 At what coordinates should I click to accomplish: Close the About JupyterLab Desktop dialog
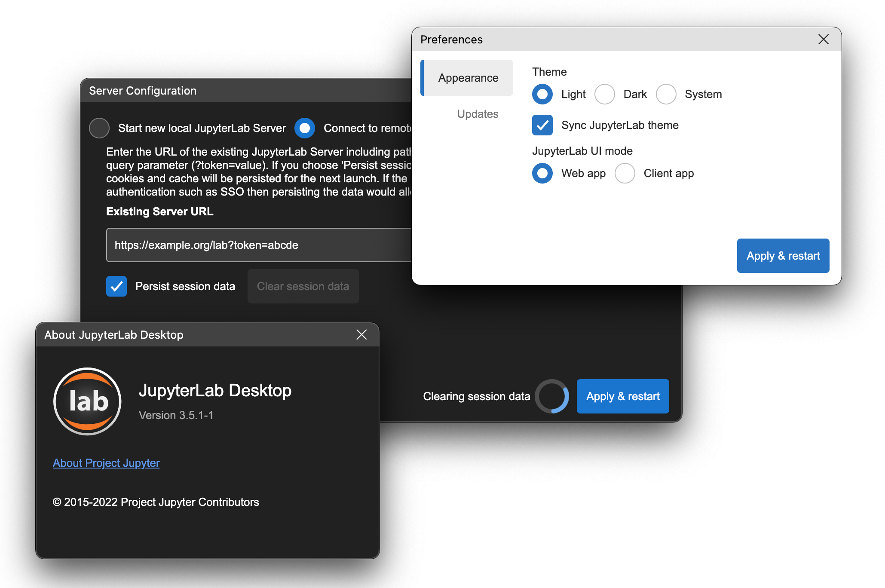pyautogui.click(x=361, y=334)
